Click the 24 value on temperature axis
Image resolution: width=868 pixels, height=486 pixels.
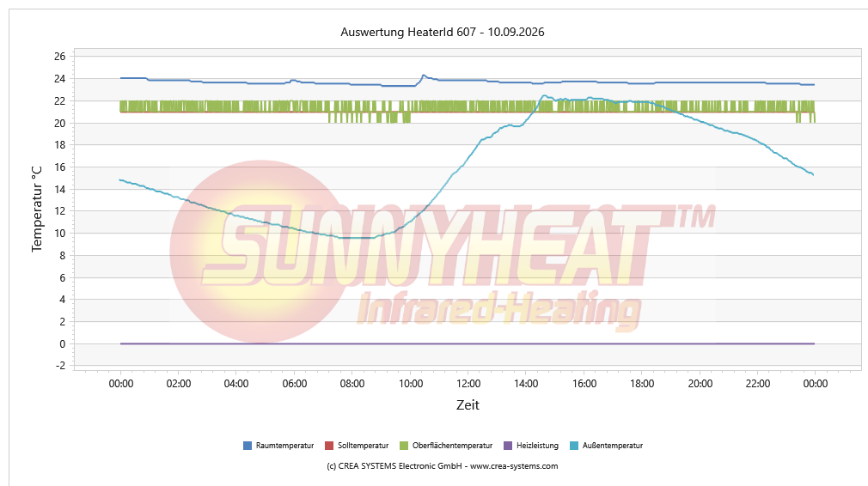pyautogui.click(x=60, y=79)
